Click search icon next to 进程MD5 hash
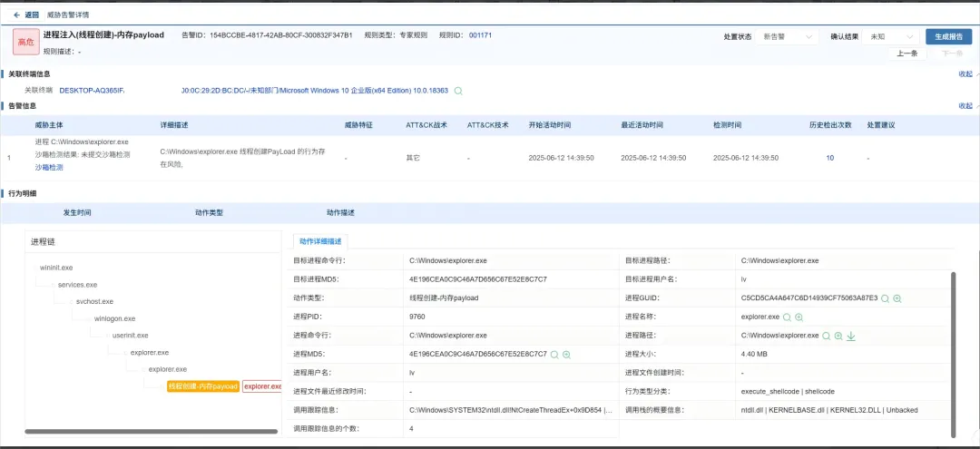Image resolution: width=980 pixels, height=449 pixels. (x=554, y=355)
